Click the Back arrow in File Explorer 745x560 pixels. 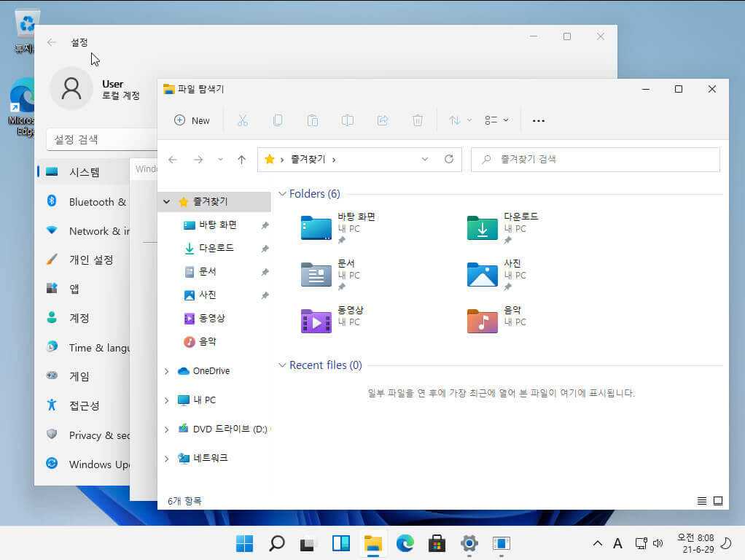point(173,160)
